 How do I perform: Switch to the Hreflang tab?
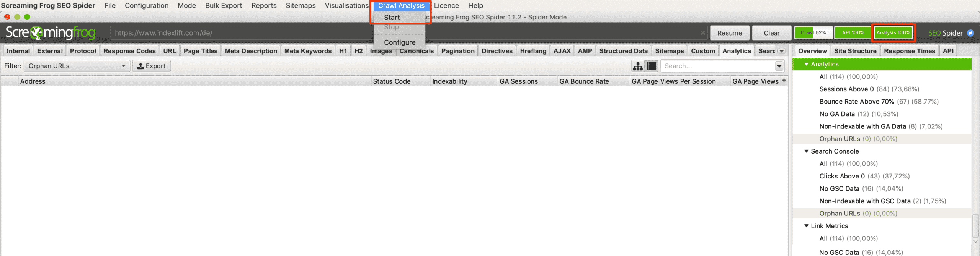click(533, 51)
